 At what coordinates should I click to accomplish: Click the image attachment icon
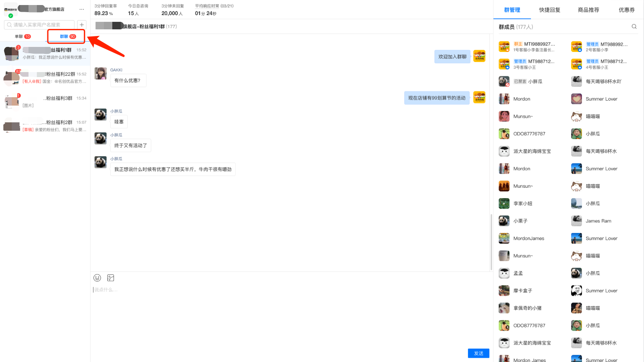click(111, 278)
